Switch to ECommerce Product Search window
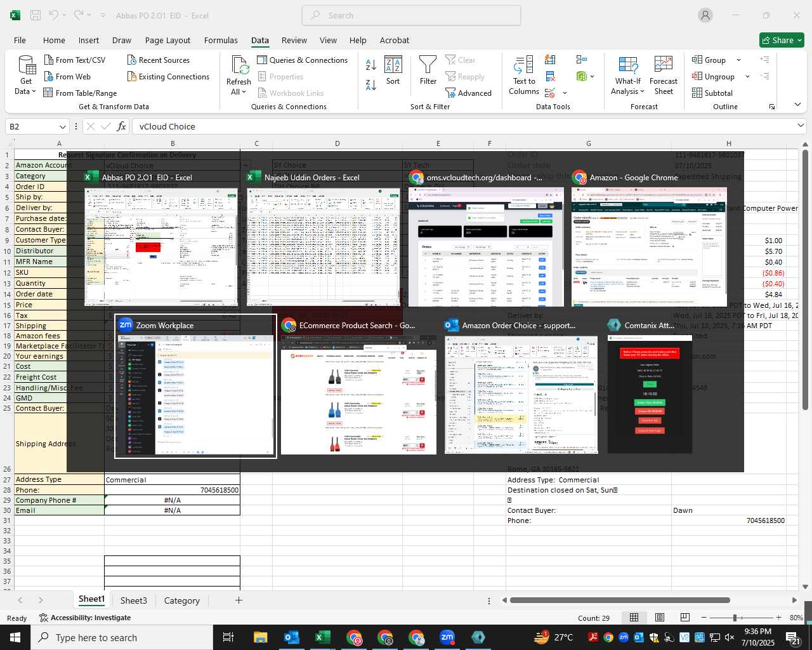The image size is (812, 650). 358,386
